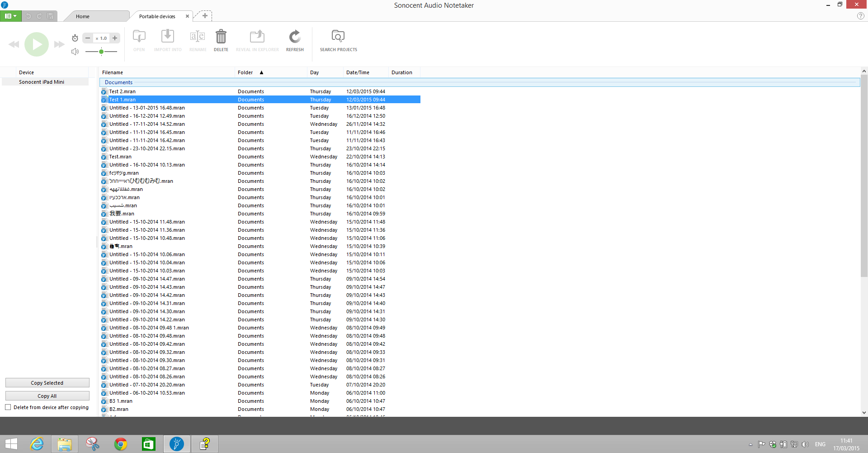Click the volume slider handle
The width and height of the screenshot is (868, 453).
click(x=101, y=52)
